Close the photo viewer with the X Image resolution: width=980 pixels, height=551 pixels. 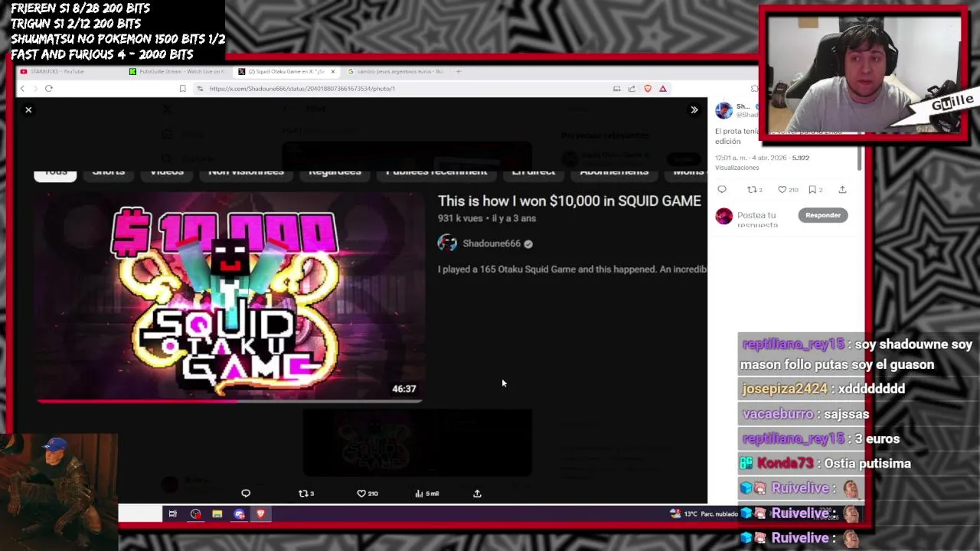[28, 110]
